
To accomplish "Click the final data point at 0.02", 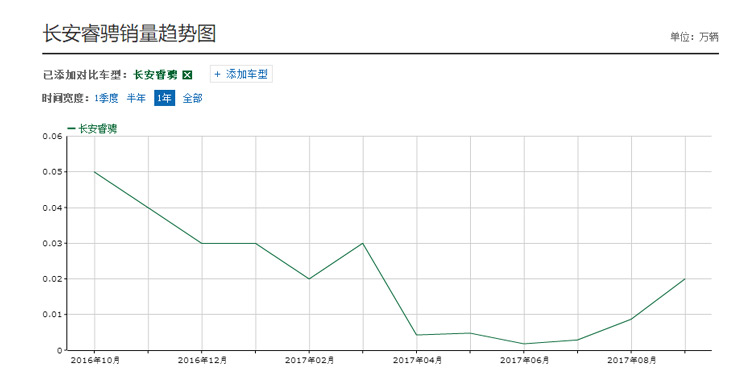I will (x=685, y=279).
